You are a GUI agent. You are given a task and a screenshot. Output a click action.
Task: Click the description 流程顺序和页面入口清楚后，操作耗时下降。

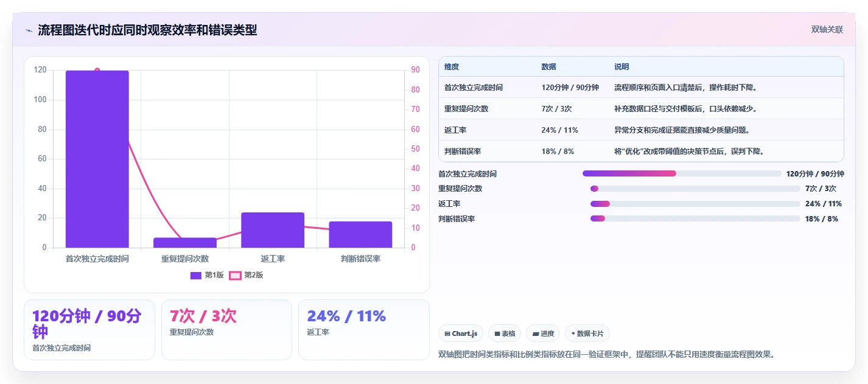(x=685, y=88)
